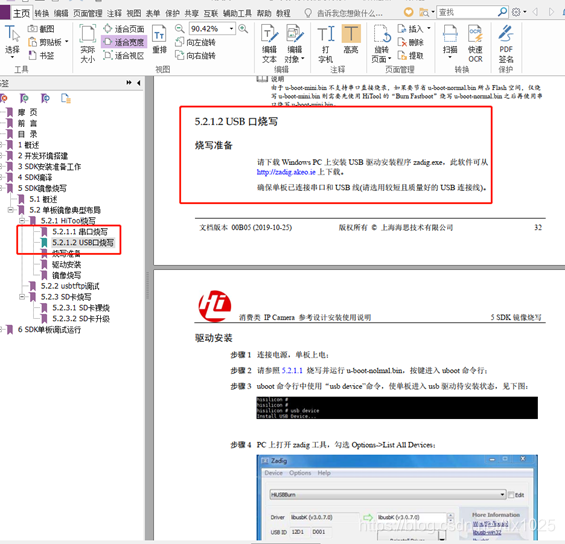The image size is (565, 544).
Task: Click the green-plus add bookmark icon
Action: [x=24, y=98]
